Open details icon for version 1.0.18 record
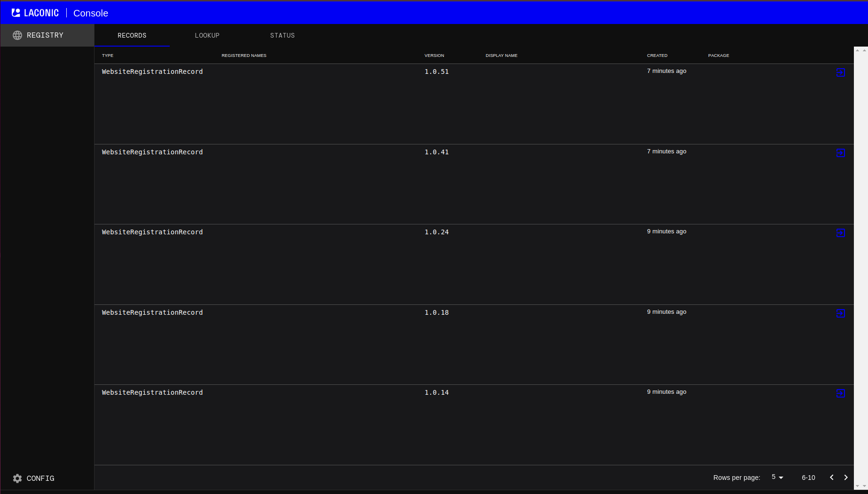 (x=841, y=313)
